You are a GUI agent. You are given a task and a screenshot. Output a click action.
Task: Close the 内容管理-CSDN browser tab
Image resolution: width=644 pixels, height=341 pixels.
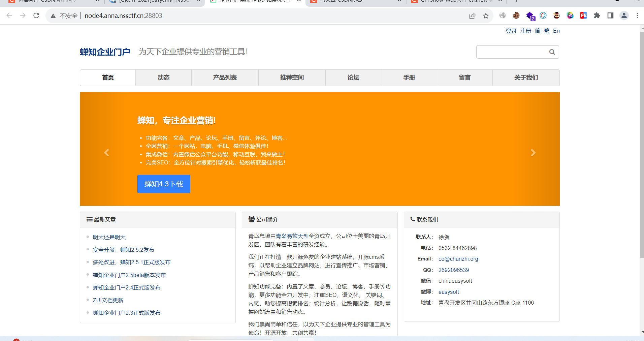(98, 1)
